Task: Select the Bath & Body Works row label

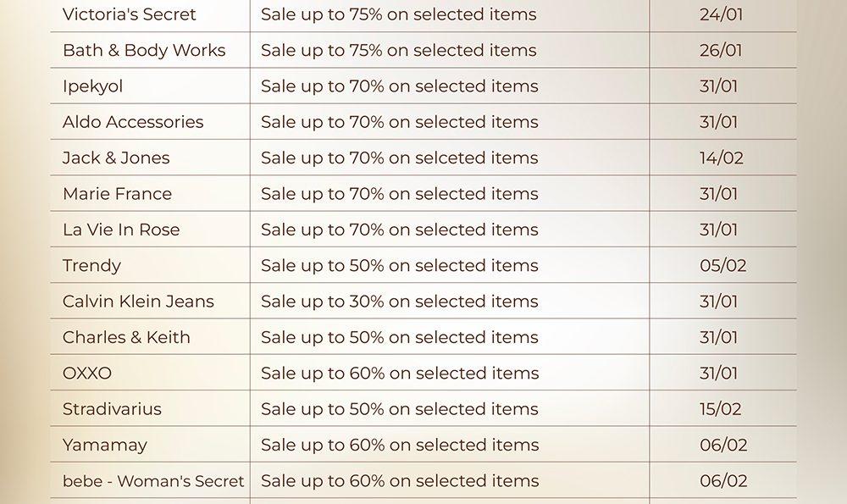Action: 144,50
